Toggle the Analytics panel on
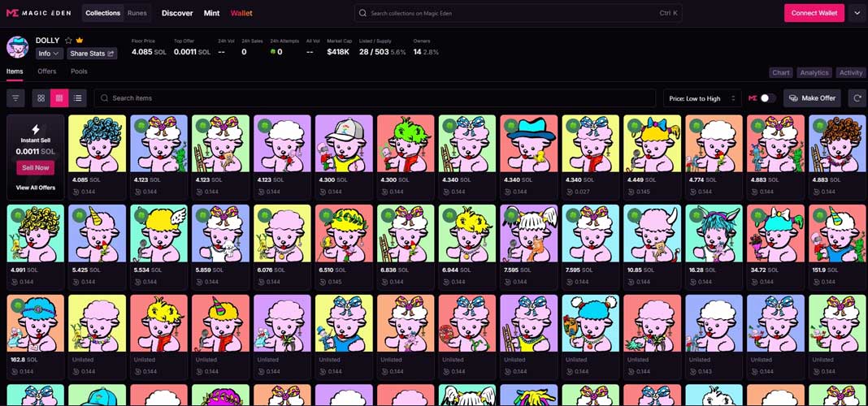This screenshot has width=868, height=406. [814, 72]
